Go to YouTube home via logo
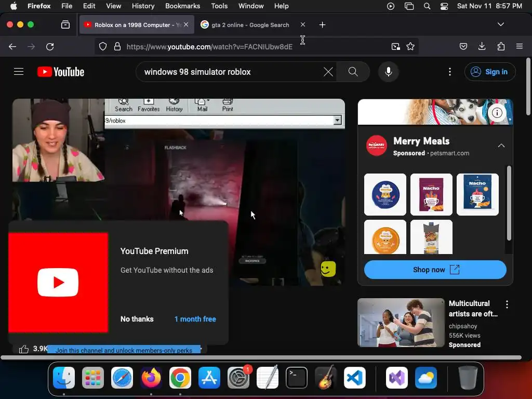Viewport: 532px width, 399px height. coord(61,72)
